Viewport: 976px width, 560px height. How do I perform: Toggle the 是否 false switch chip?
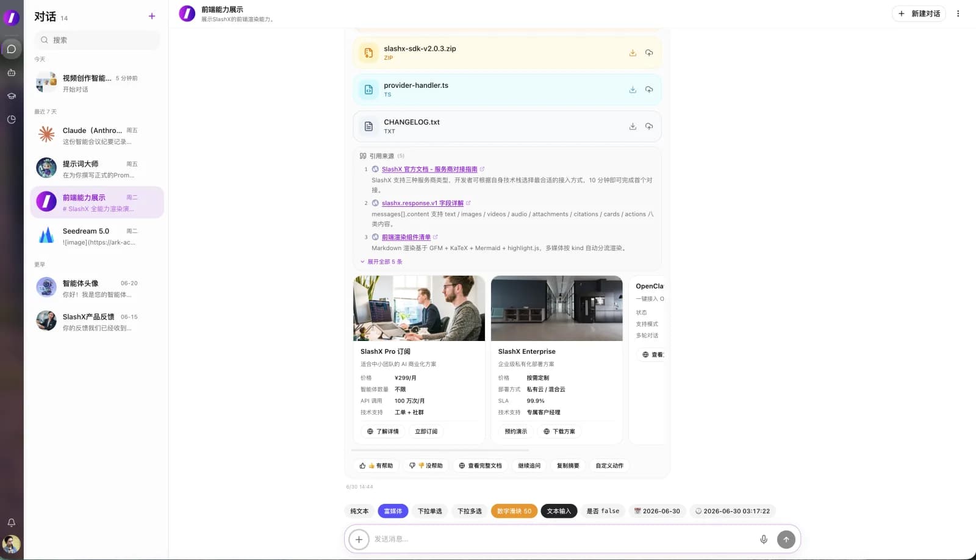click(603, 511)
